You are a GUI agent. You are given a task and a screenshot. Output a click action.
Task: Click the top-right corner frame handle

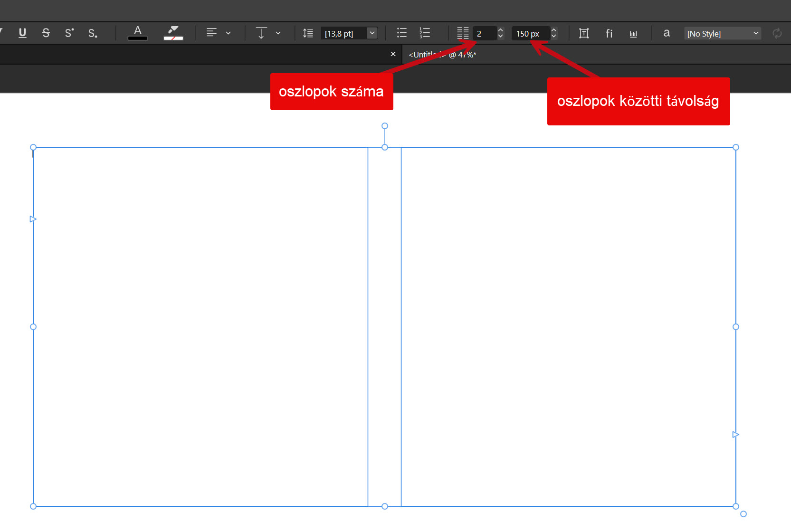[x=736, y=147]
